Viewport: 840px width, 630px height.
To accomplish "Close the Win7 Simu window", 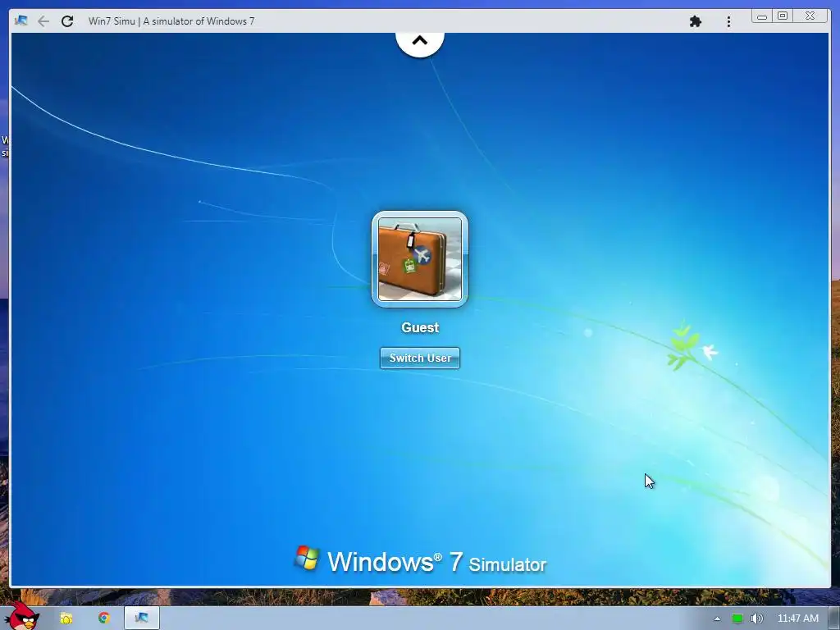I will (810, 16).
